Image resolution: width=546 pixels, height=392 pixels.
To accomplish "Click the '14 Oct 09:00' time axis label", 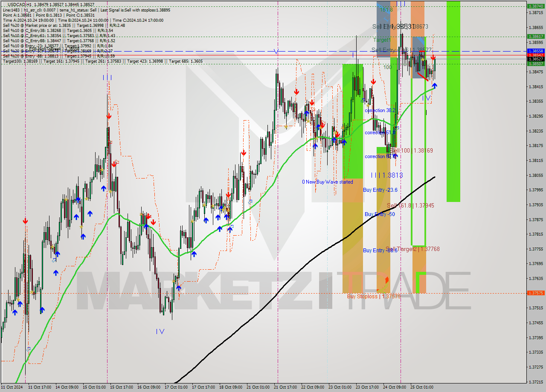I will tap(67, 387).
